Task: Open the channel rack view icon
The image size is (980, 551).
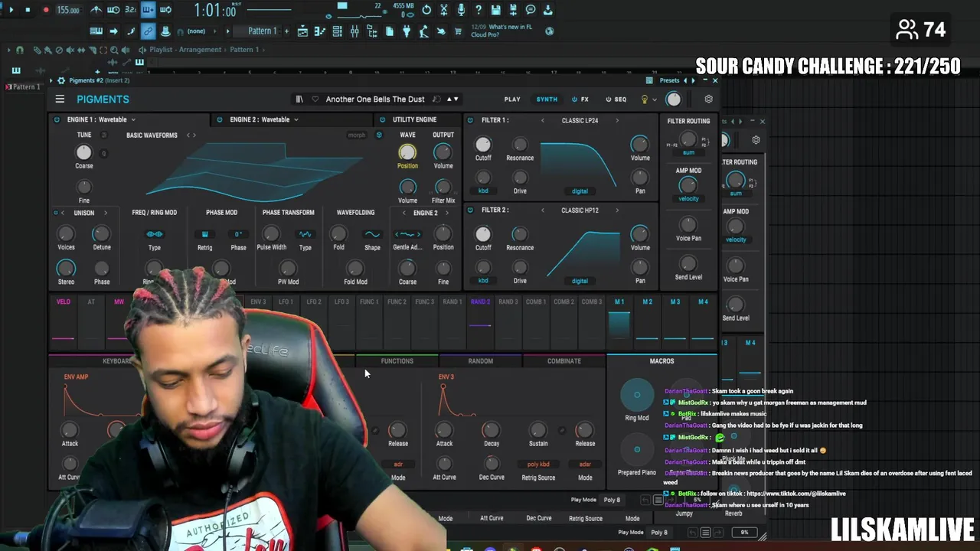Action: (x=338, y=31)
